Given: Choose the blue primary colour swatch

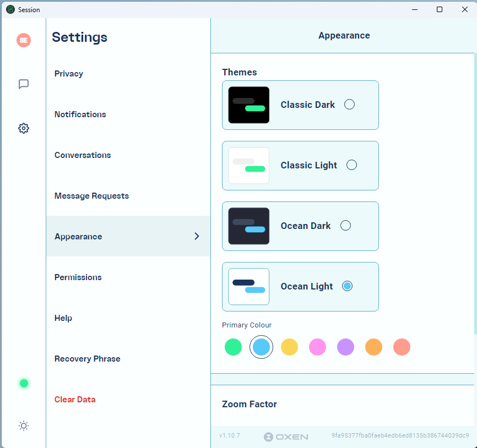Looking at the screenshot, I should pos(261,347).
